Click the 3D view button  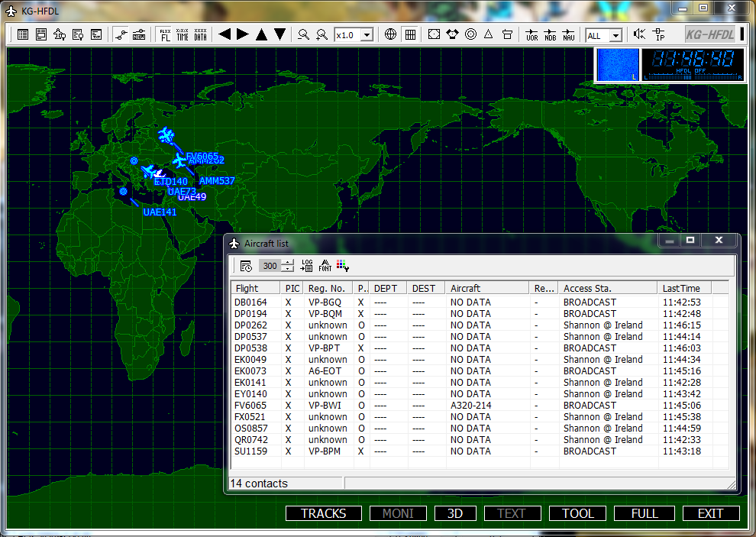(x=455, y=513)
